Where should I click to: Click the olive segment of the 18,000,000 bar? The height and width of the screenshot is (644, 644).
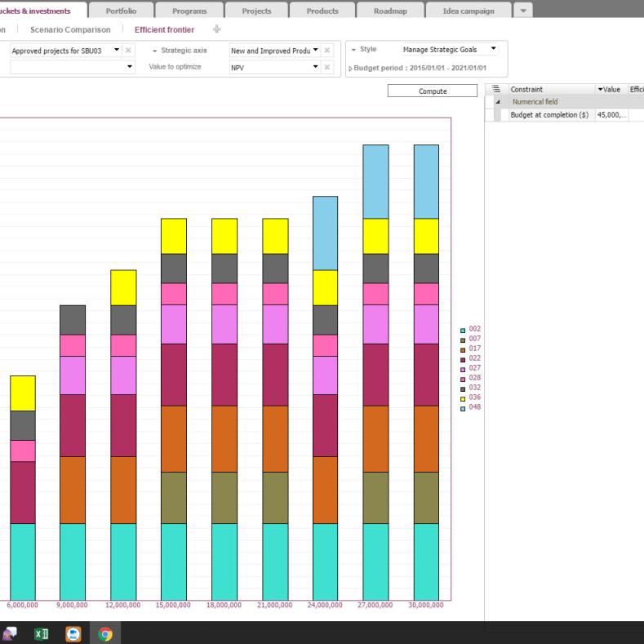tap(224, 498)
